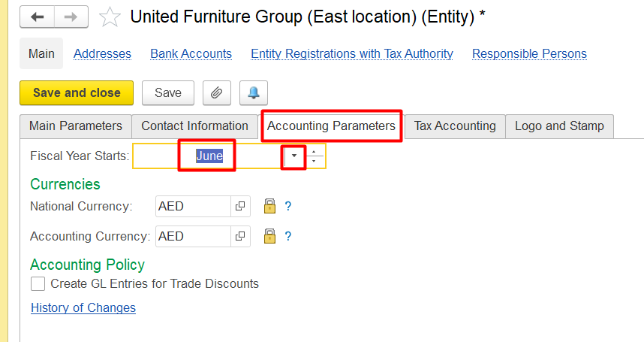Viewport: 644px width, 342px height.
Task: Mark entity as favorite with star icon
Action: pyautogui.click(x=110, y=17)
